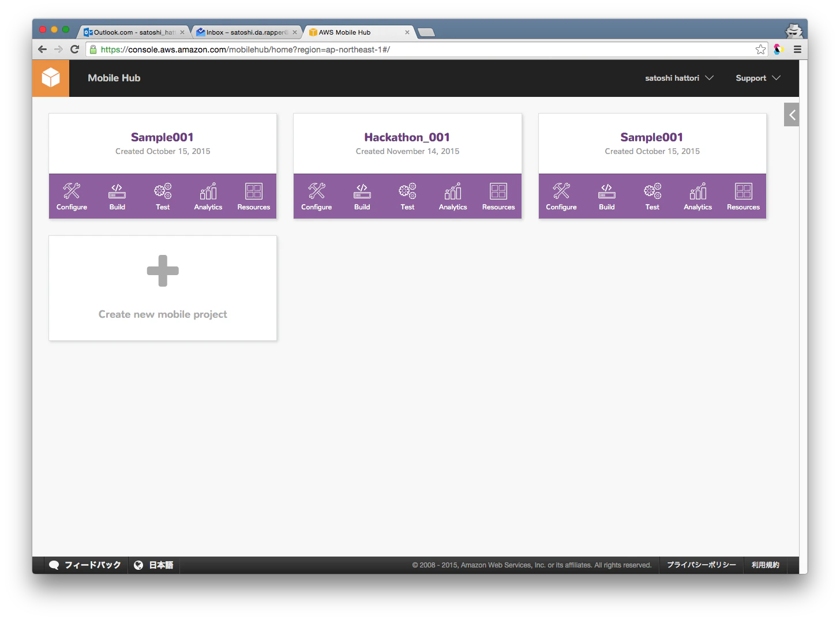Open the Chrome hamburger menu
The height and width of the screenshot is (620, 840).
click(797, 50)
